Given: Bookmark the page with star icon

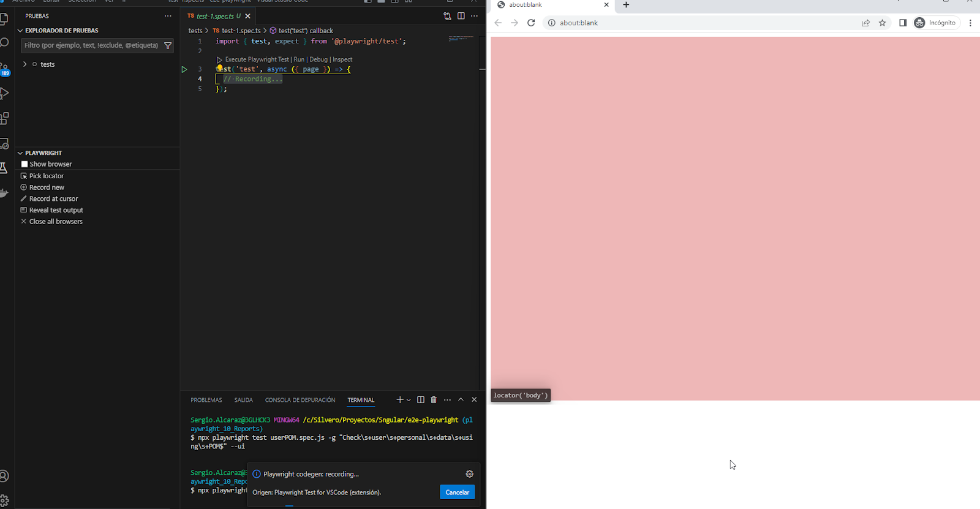Looking at the screenshot, I should click(x=882, y=23).
